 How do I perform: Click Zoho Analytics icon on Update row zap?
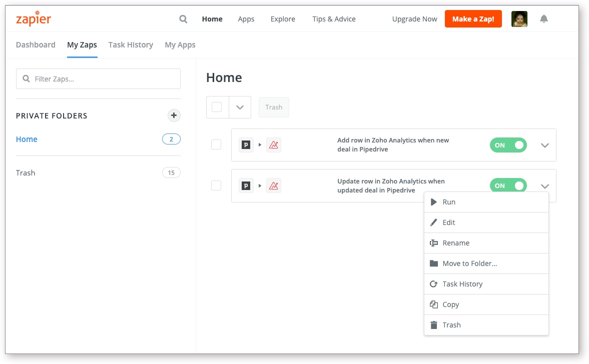274,186
